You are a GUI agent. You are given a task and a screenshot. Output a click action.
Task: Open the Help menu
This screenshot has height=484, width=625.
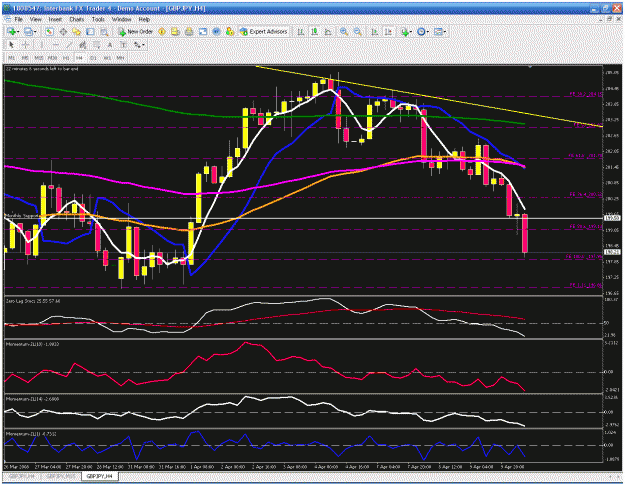tap(144, 19)
